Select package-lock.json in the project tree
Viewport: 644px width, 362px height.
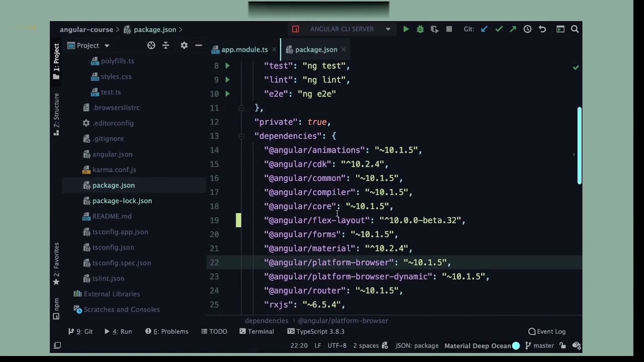pyautogui.click(x=122, y=201)
